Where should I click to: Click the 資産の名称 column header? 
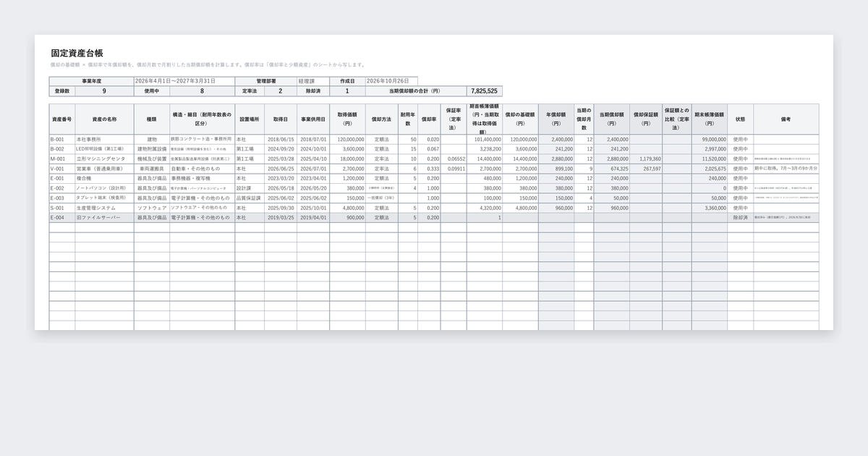tap(105, 119)
